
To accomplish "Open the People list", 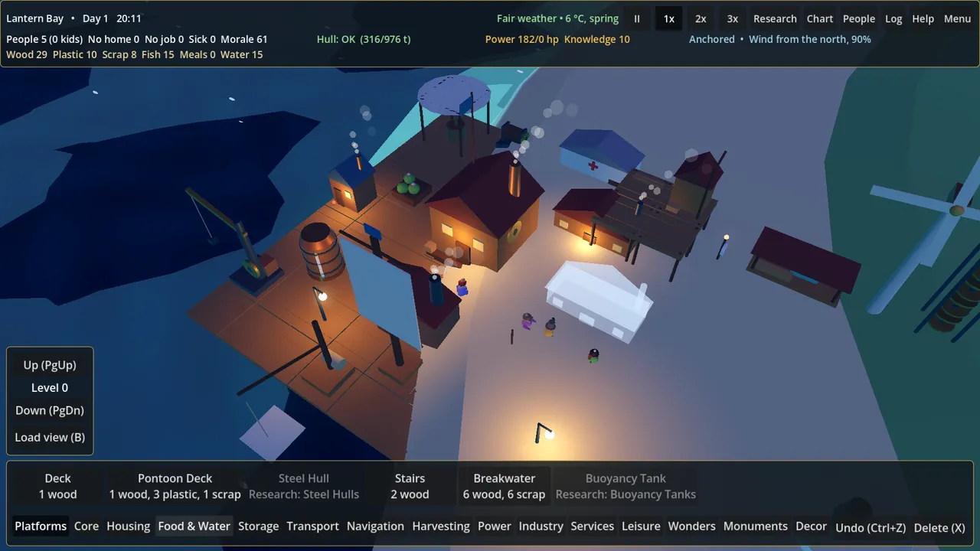I will 859,18.
